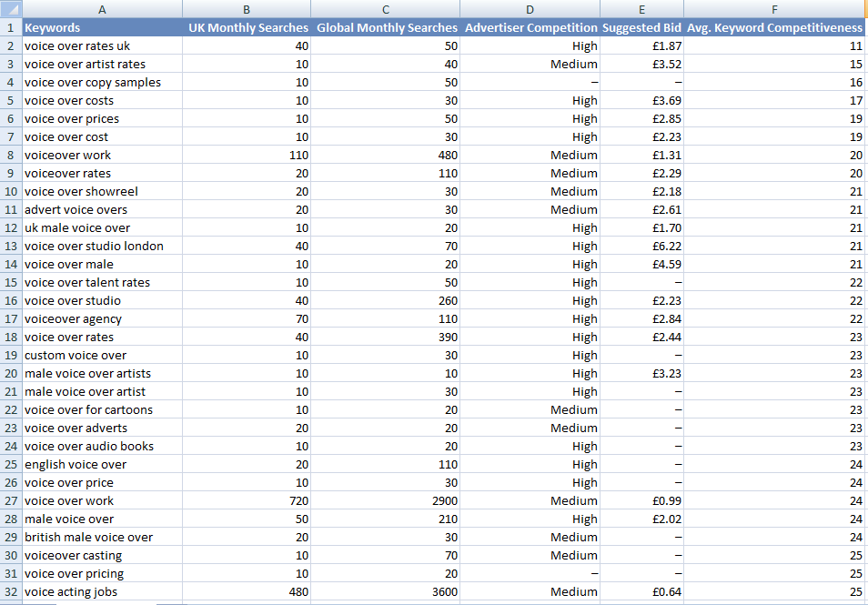Click cell 'voice over adverts'
The width and height of the screenshot is (868, 605).
tap(103, 428)
